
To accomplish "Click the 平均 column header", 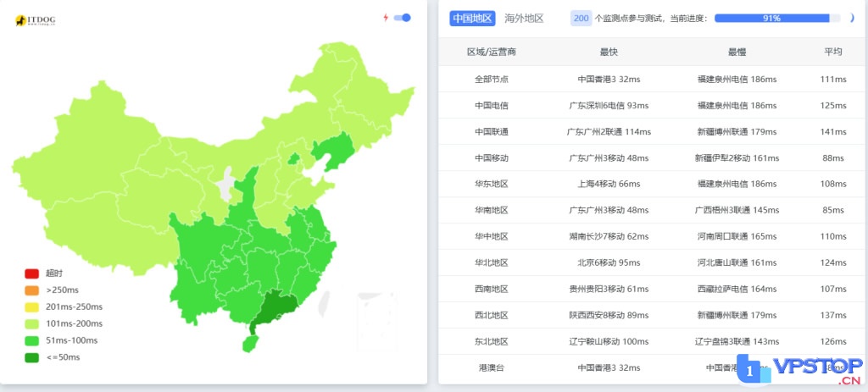I will (x=833, y=52).
